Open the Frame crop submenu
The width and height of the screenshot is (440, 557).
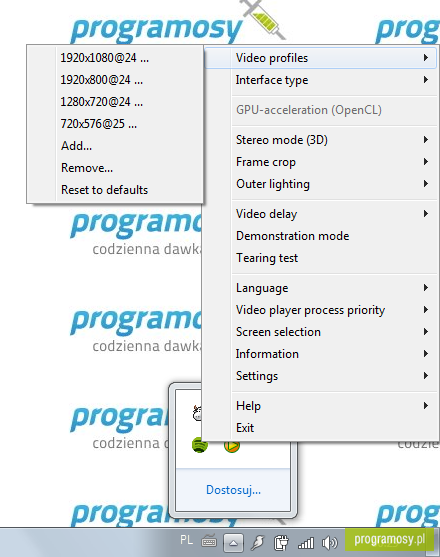(x=321, y=162)
